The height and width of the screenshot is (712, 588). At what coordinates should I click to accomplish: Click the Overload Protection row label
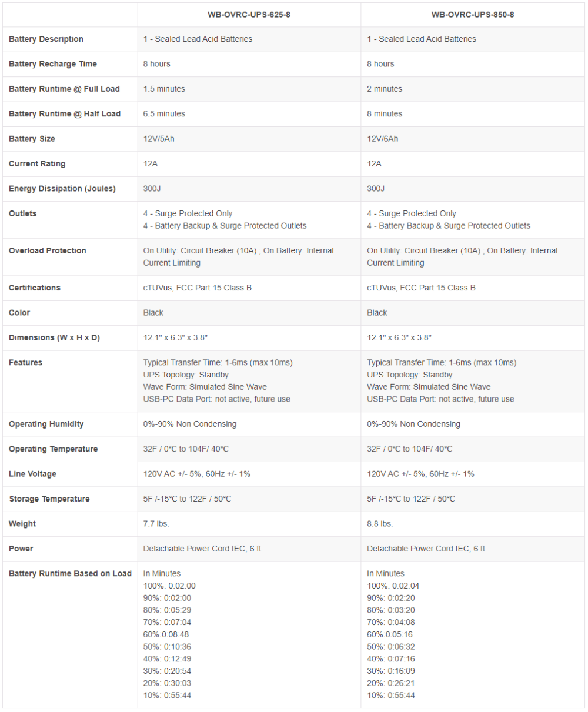point(48,250)
